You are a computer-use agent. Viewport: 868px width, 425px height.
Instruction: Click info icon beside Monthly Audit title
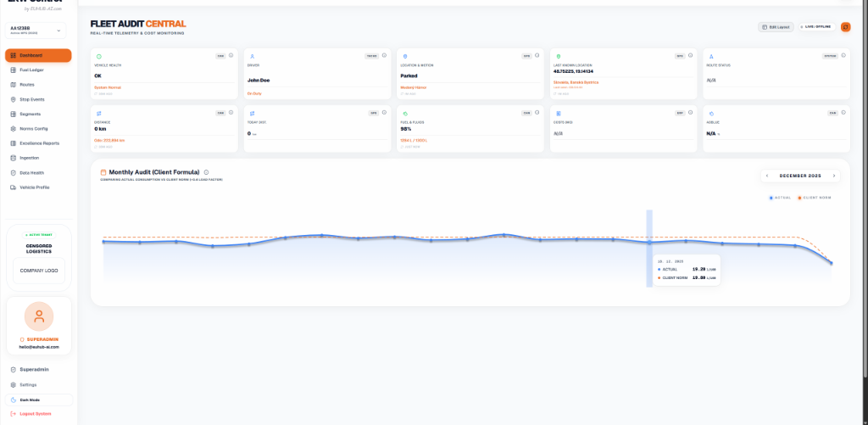pyautogui.click(x=206, y=171)
